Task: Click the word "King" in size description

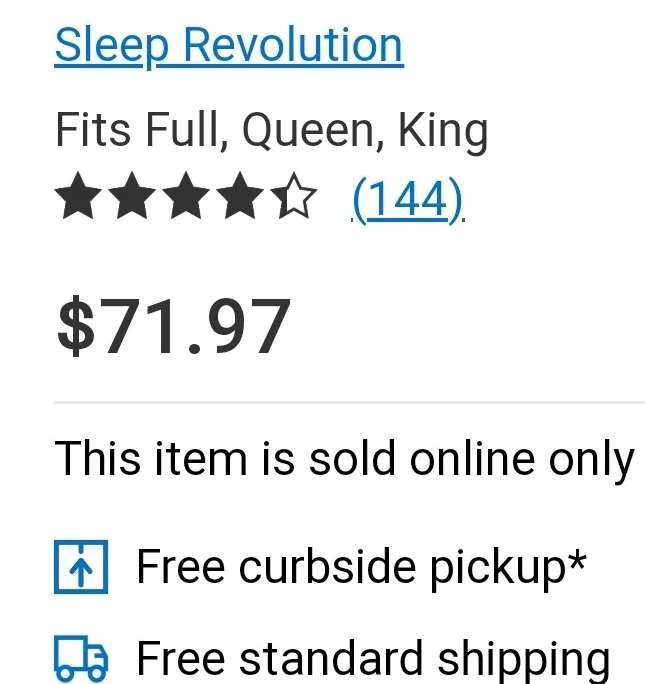Action: click(x=443, y=132)
